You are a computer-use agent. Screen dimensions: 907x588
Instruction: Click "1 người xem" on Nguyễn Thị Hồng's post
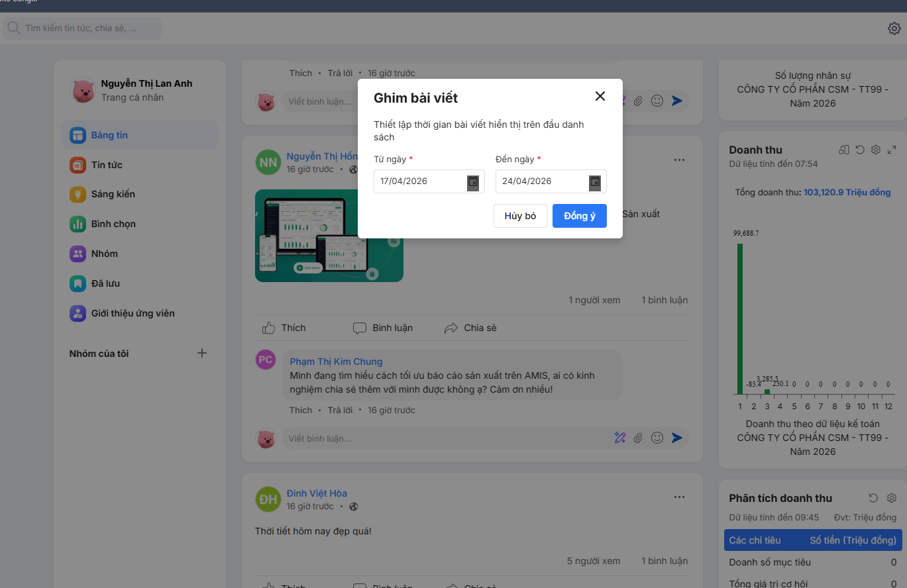594,300
